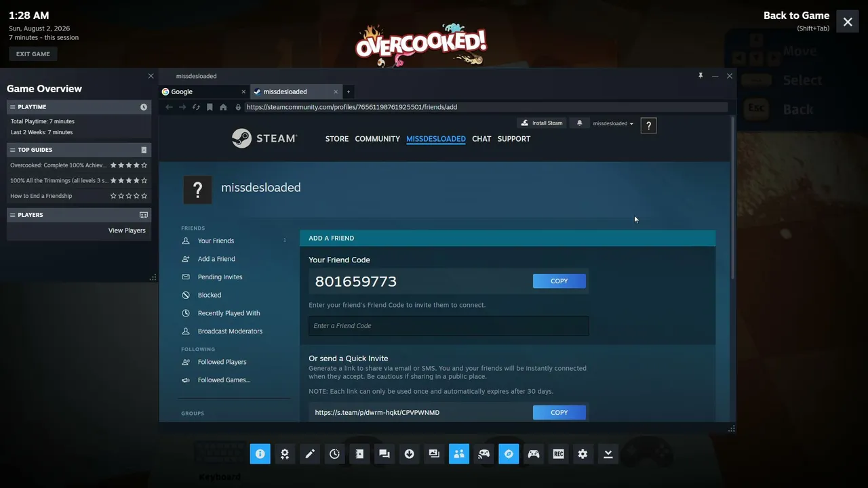Open the Friends people icon in overlay toolbar
The image size is (868, 488).
click(459, 454)
